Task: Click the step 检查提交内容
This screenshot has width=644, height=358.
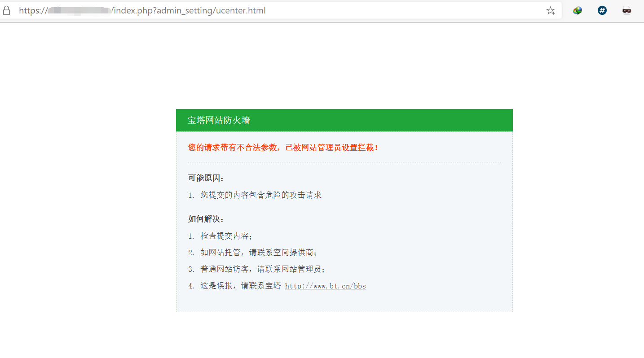Action: tap(227, 236)
